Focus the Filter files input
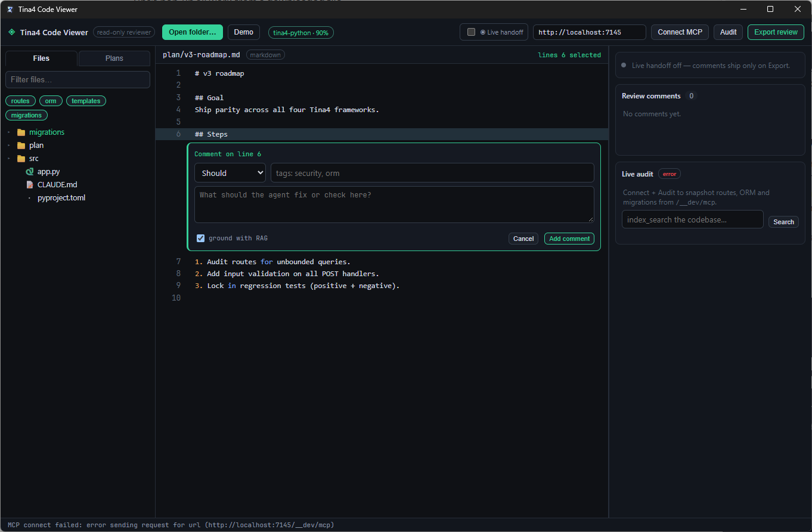 [x=78, y=79]
